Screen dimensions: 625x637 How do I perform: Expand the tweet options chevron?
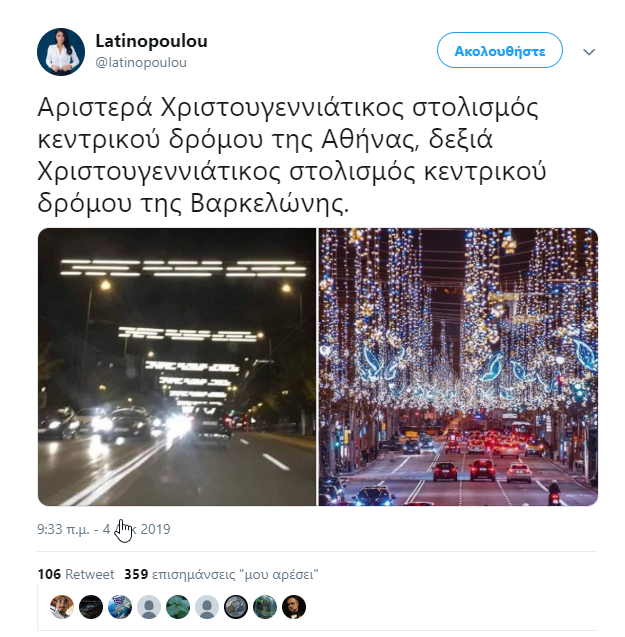[x=589, y=52]
